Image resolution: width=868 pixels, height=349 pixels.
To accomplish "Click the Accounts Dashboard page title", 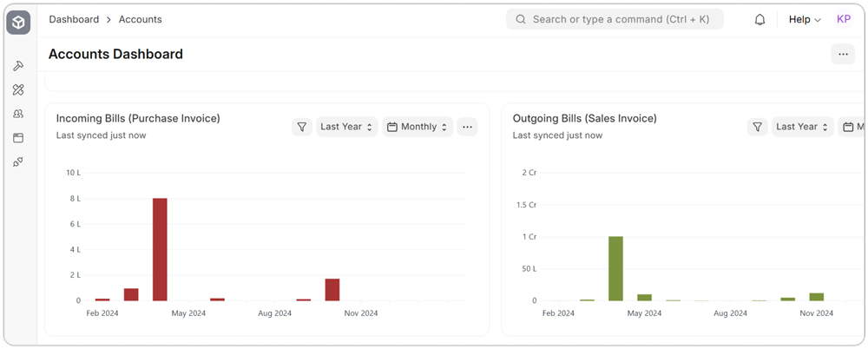I will point(115,55).
